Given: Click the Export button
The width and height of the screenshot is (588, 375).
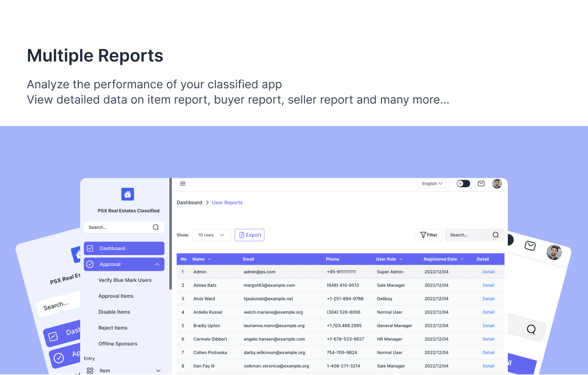Looking at the screenshot, I should point(250,235).
